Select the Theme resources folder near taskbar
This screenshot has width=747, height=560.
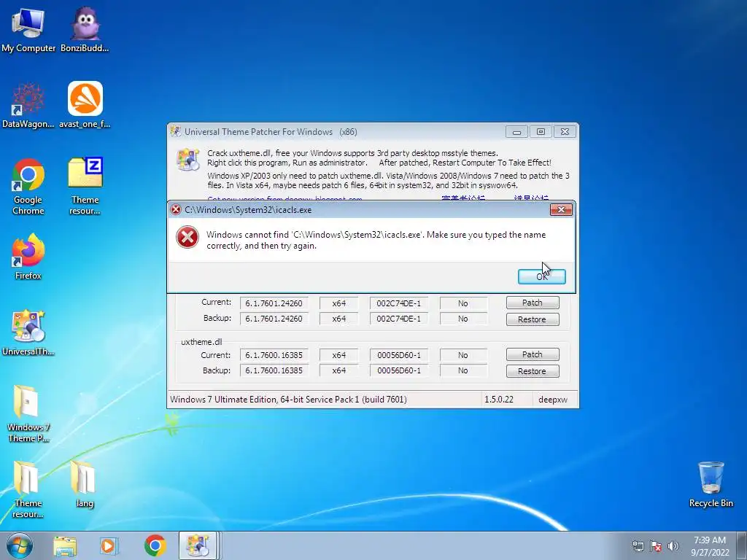coord(28,489)
